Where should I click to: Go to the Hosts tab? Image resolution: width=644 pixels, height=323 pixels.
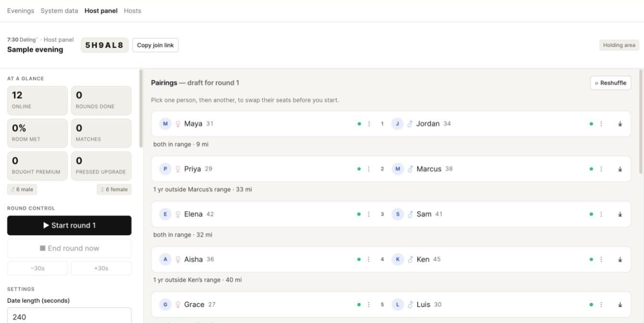(x=133, y=11)
